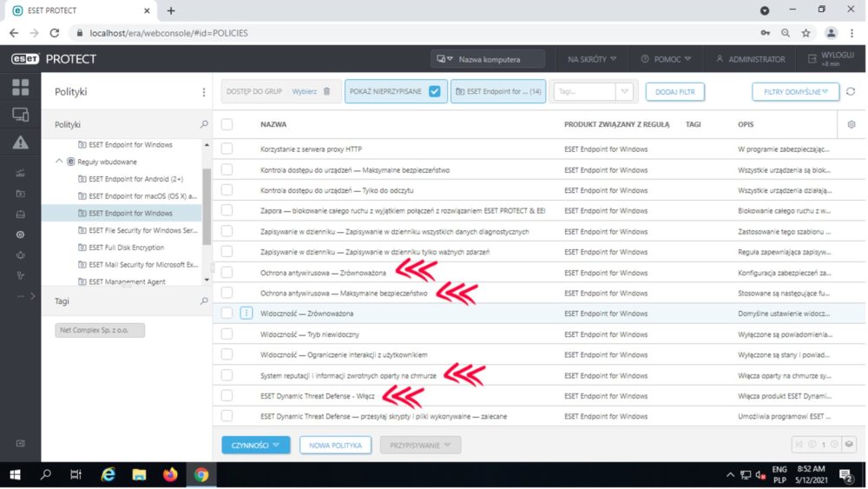This screenshot has width=868, height=489.
Task: Open the Przypisywanie dropdown
Action: (420, 445)
